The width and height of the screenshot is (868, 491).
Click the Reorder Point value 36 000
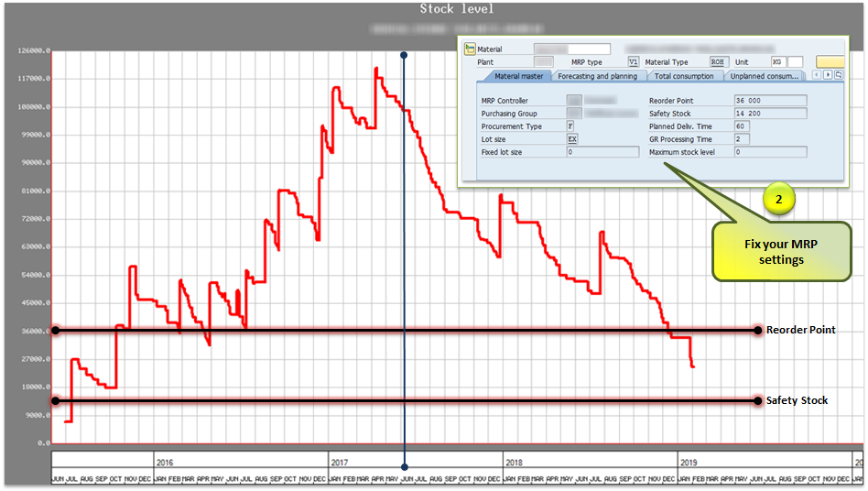click(x=770, y=101)
